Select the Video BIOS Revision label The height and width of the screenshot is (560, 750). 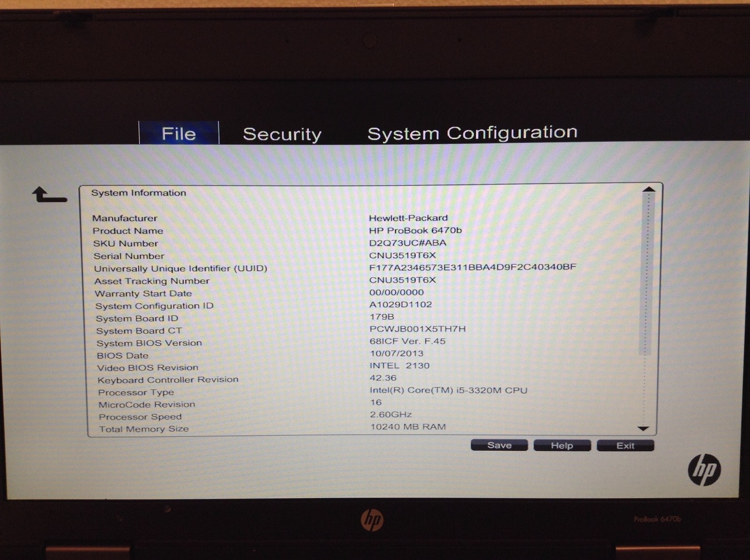148,368
